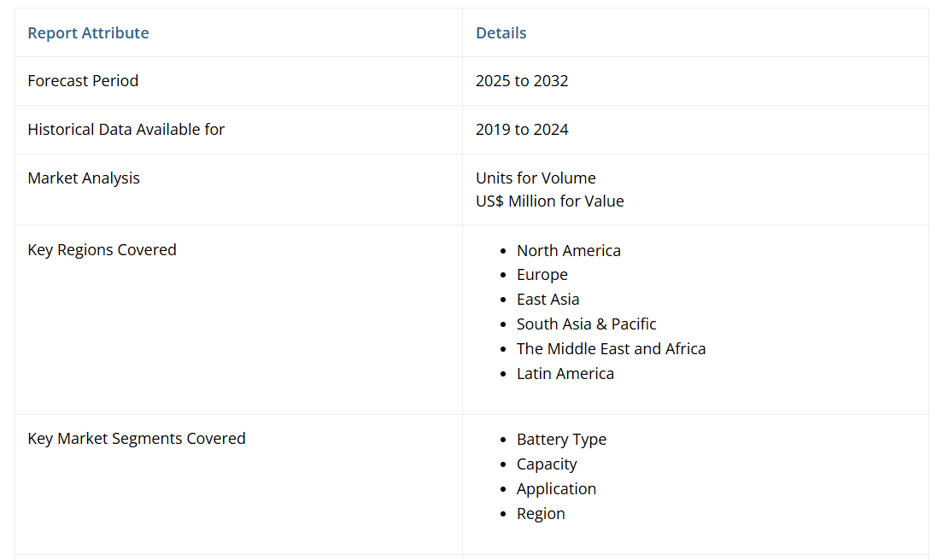Select Application segment item
Screen dimensions: 937x560
click(x=556, y=489)
